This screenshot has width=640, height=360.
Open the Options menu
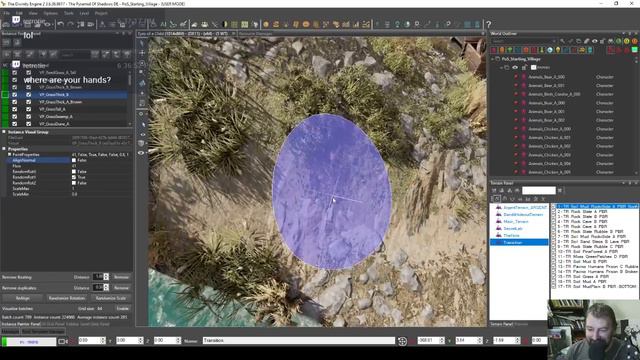[x=51, y=13]
